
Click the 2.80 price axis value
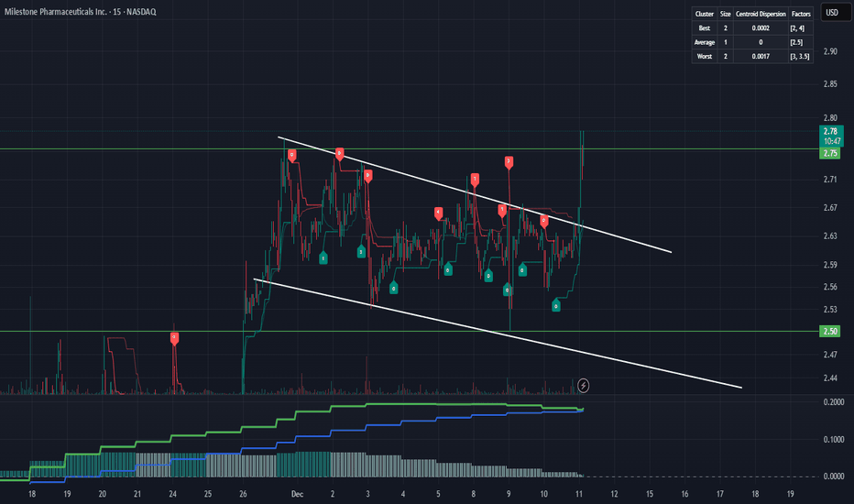click(830, 117)
